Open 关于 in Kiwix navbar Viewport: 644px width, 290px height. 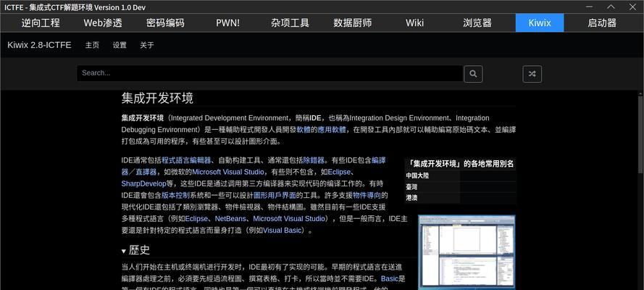tap(146, 45)
